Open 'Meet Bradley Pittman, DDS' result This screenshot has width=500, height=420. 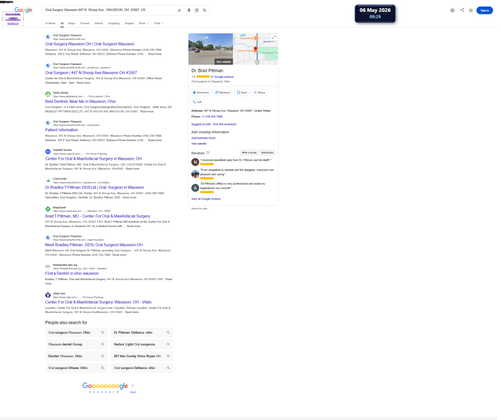pyautogui.click(x=94, y=245)
